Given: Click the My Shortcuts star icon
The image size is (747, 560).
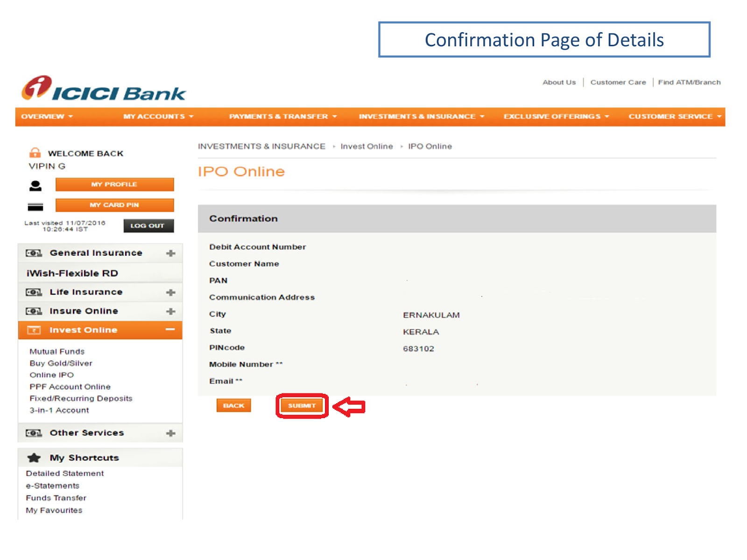Looking at the screenshot, I should pyautogui.click(x=34, y=458).
